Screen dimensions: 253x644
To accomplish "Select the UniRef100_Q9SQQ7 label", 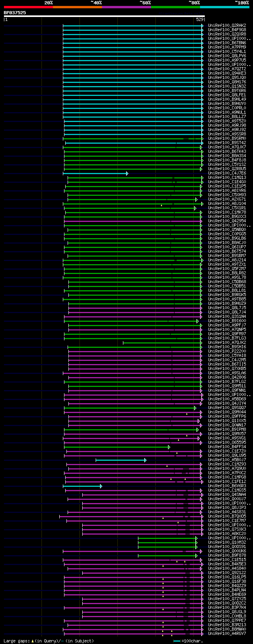I will pos(227,408).
